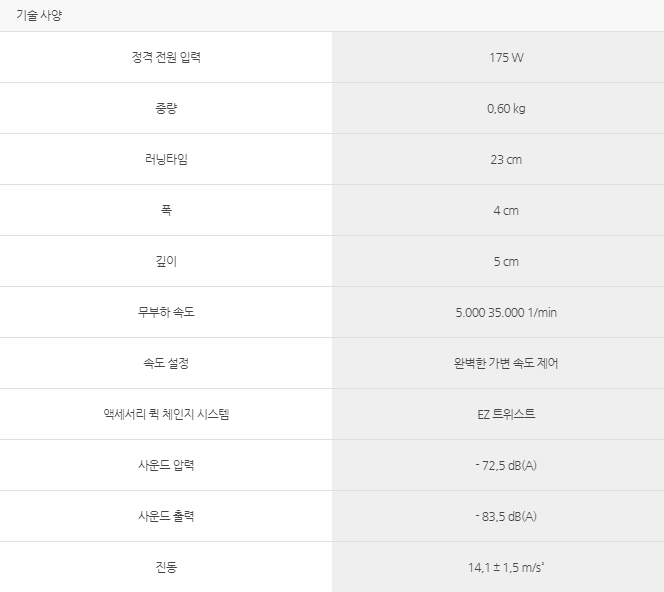Click the 83,5 dB(A) sound output value
Screen dimensions: 664x592
click(x=506, y=516)
